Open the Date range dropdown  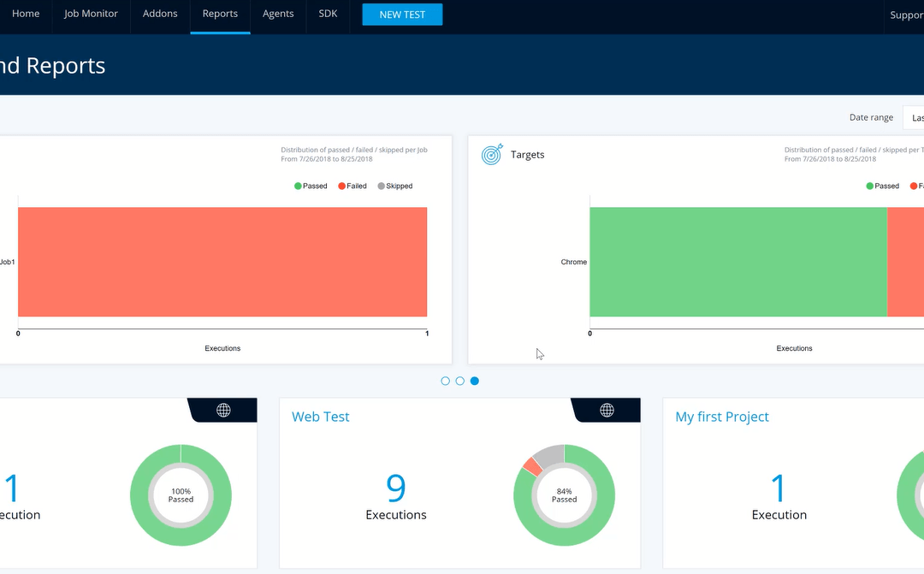[913, 118]
